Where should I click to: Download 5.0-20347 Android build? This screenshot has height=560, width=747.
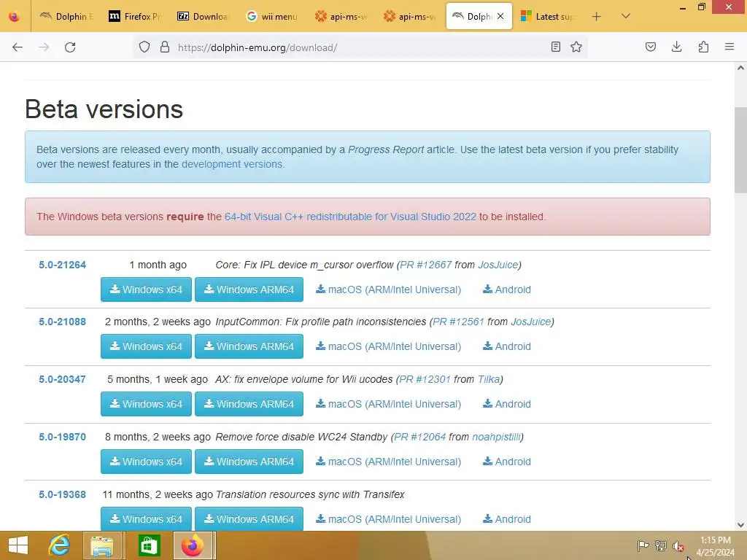(x=507, y=404)
